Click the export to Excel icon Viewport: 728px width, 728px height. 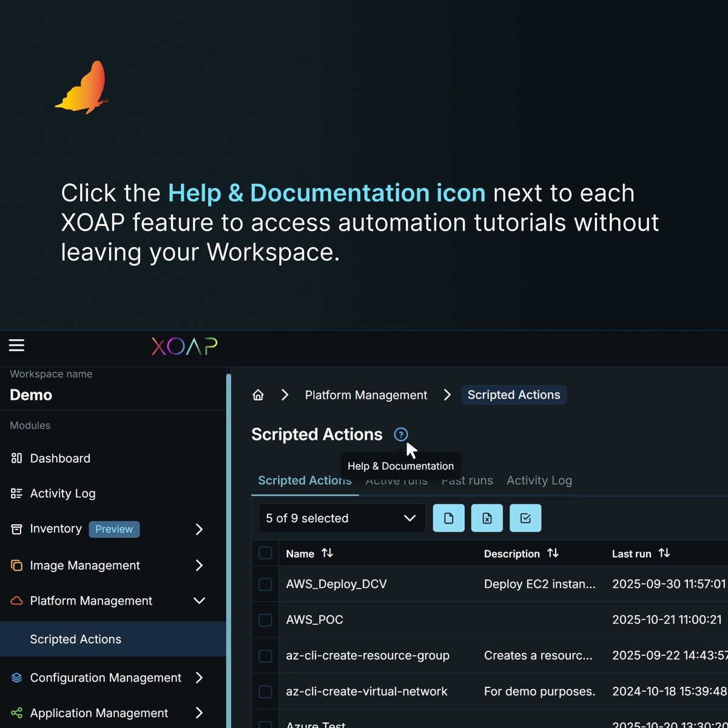pos(487,518)
